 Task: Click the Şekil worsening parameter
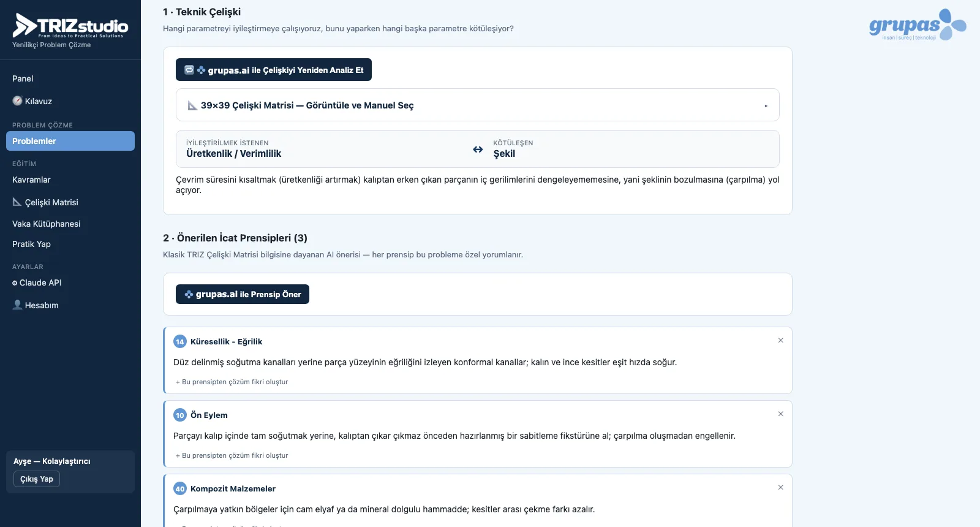(504, 154)
